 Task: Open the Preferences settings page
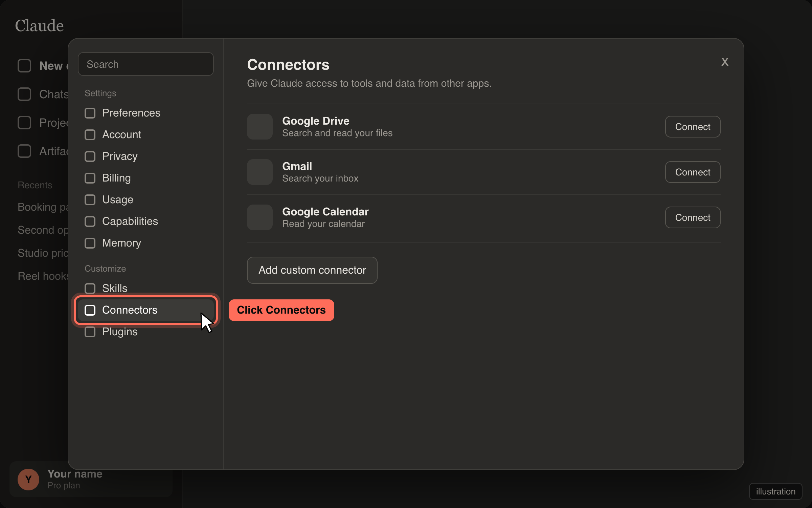coord(145,113)
